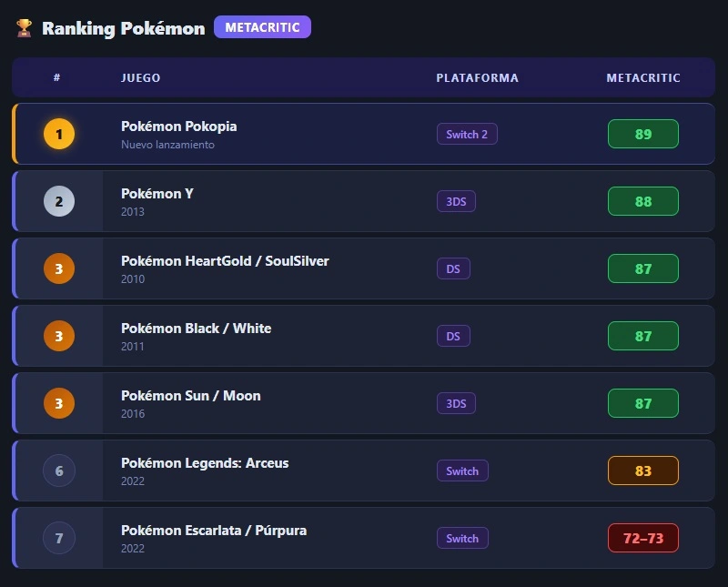Viewport: 728px width, 587px height.
Task: Sort by clicking the JUEGO column header
Action: tap(141, 78)
